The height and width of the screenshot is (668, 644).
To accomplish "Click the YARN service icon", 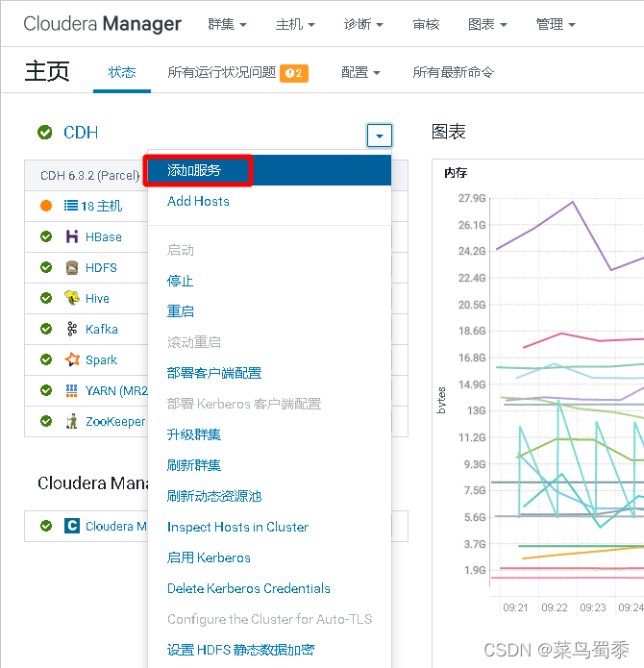I will (71, 390).
